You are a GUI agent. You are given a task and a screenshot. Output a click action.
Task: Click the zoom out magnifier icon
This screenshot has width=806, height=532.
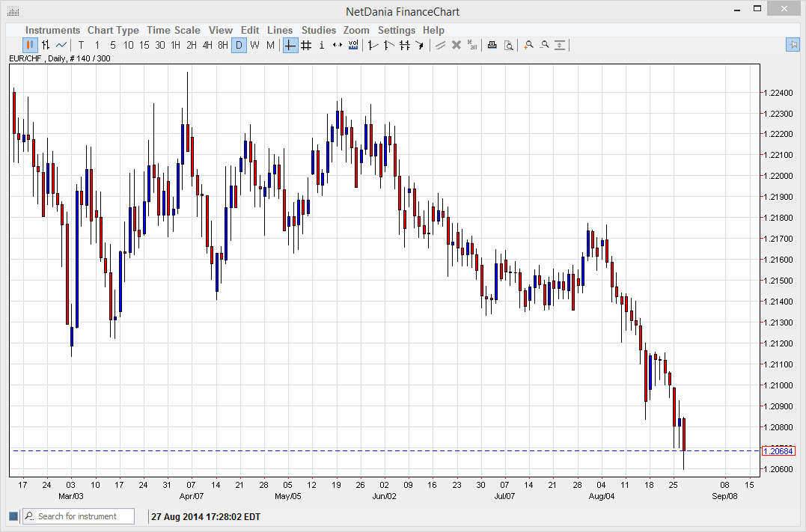point(544,45)
